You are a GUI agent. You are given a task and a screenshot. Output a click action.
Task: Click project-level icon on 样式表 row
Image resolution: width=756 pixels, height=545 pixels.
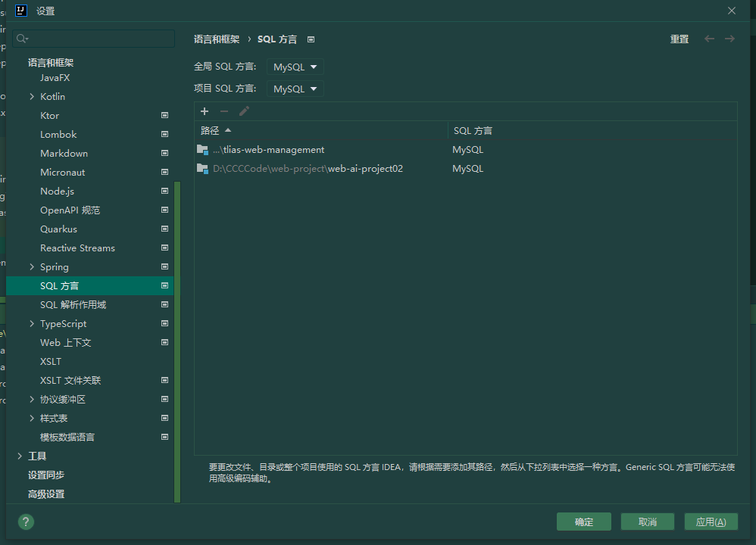[164, 418]
